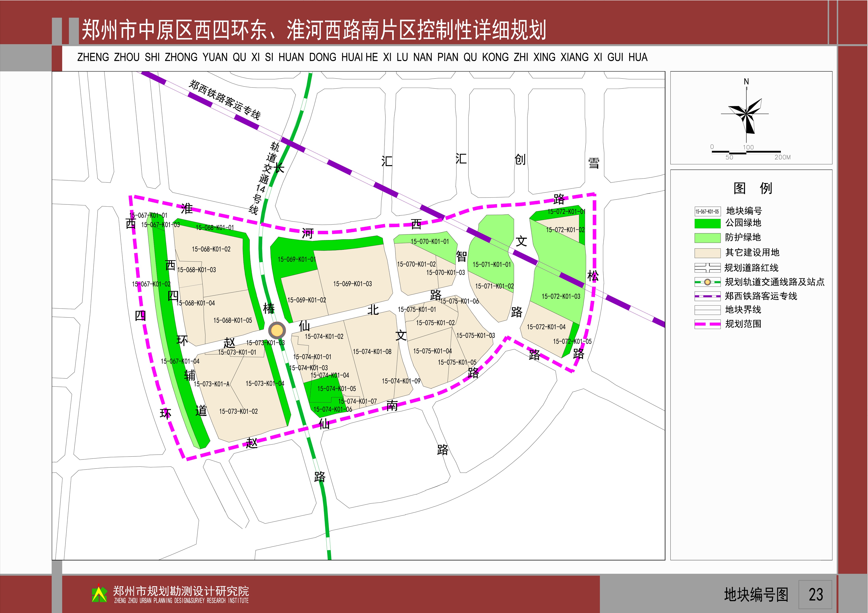Click parcel label 15-075-K01-02

click(x=436, y=323)
